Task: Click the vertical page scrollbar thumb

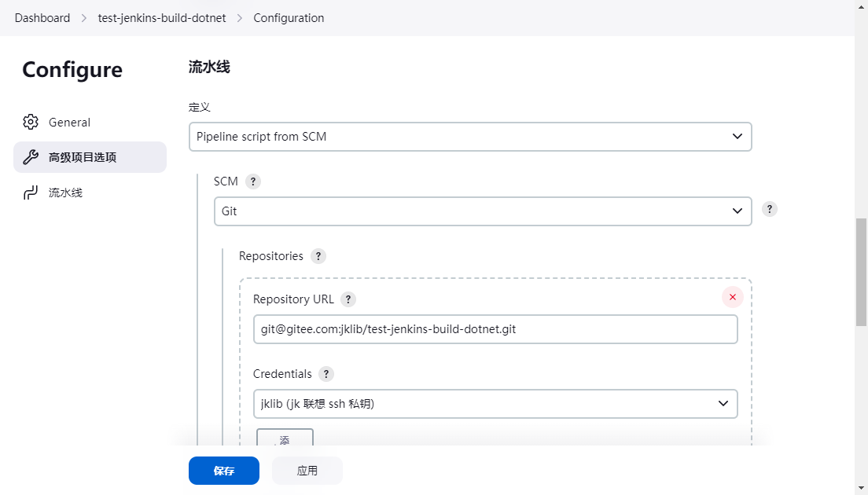Action: point(861,272)
